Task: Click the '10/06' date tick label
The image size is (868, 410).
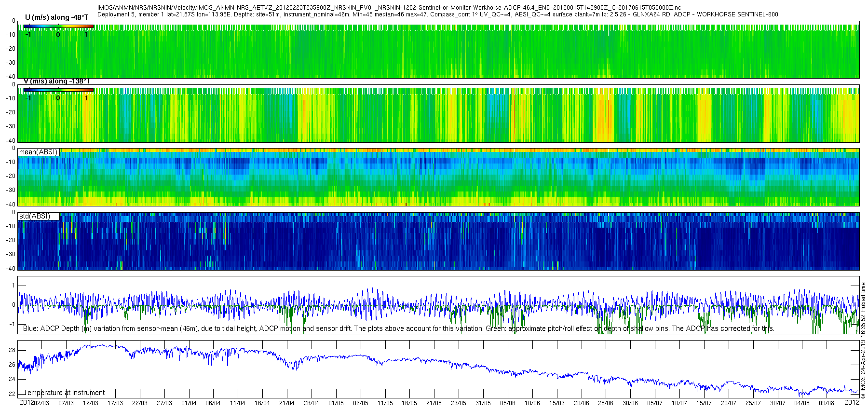Action: pos(532,403)
